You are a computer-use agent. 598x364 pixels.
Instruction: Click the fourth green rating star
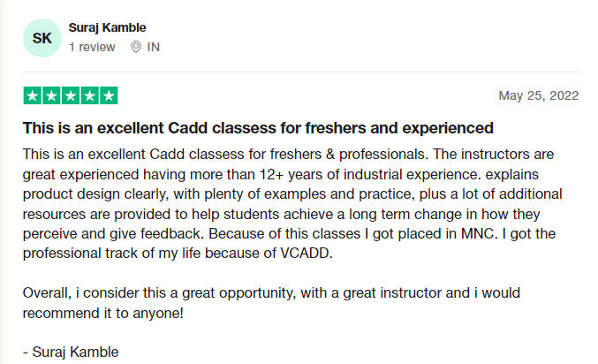pos(89,95)
